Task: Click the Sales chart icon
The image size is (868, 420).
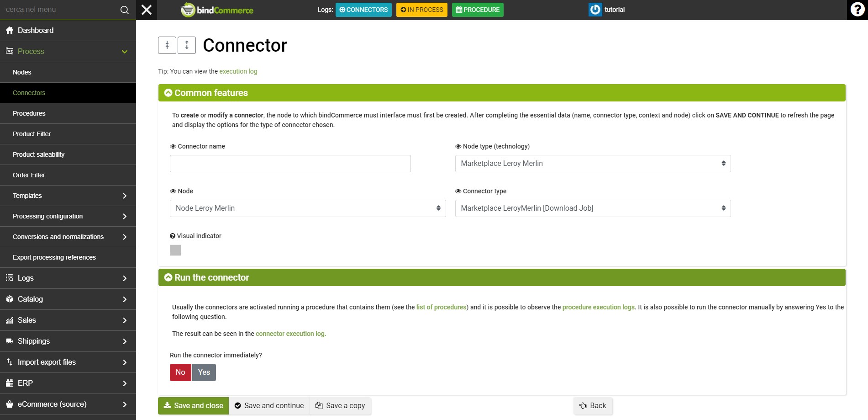Action: 10,320
